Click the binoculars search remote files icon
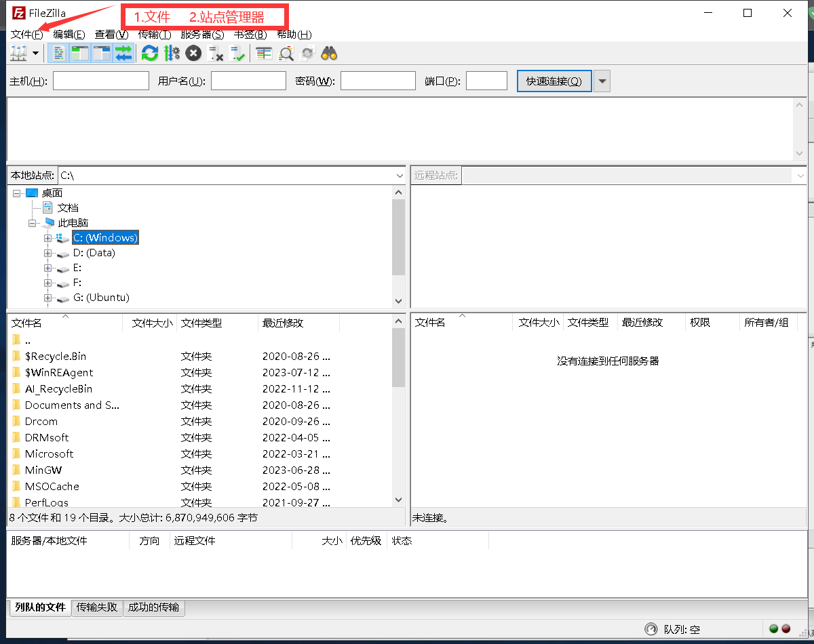The height and width of the screenshot is (644, 814). coord(329,53)
